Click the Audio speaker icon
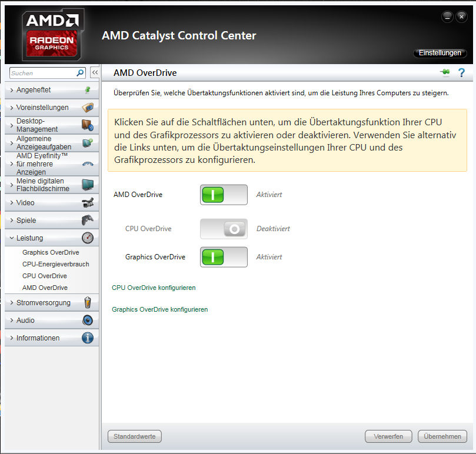The width and height of the screenshot is (476, 454). (x=88, y=320)
